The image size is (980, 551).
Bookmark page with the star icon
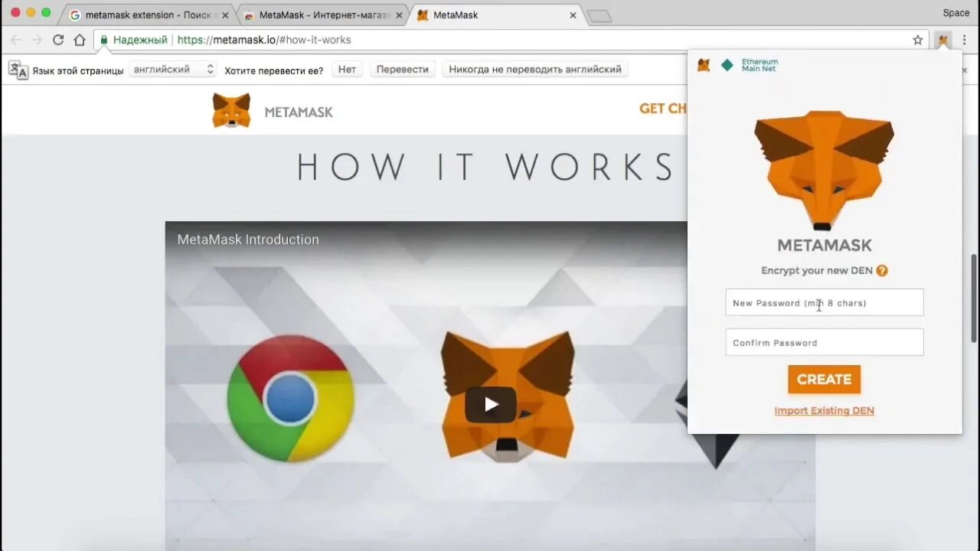[x=918, y=40]
